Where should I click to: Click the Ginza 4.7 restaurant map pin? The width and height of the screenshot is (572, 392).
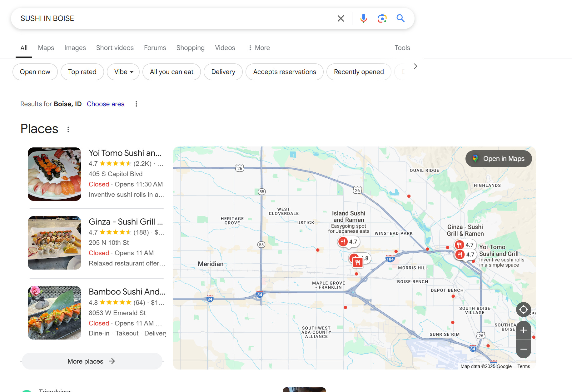465,245
